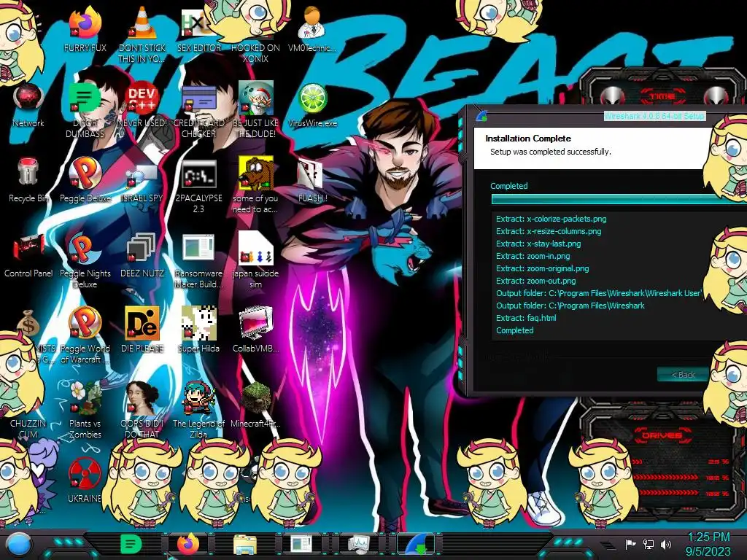This screenshot has height=560, width=747.
Task: Open the volume speaker tray icon
Action: coord(666,544)
